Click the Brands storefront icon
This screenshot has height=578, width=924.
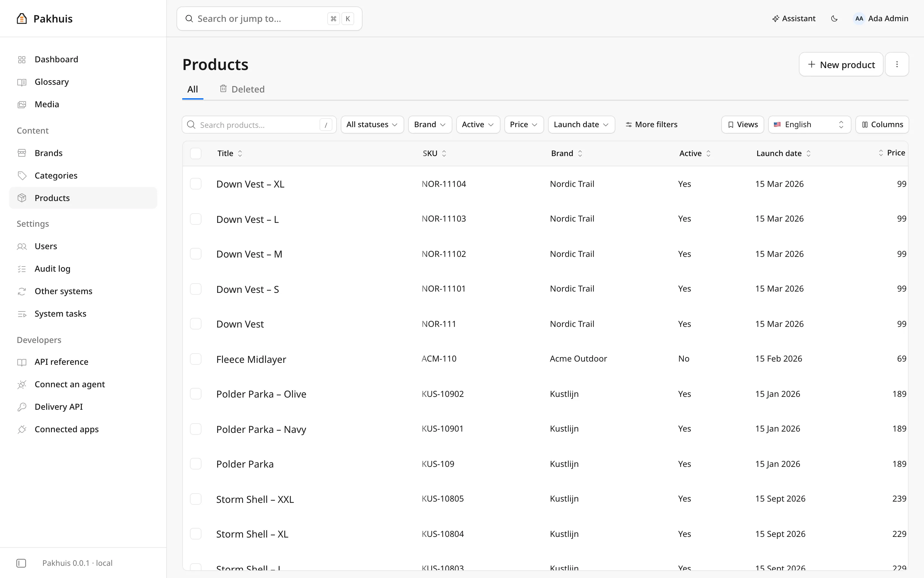[x=22, y=153]
